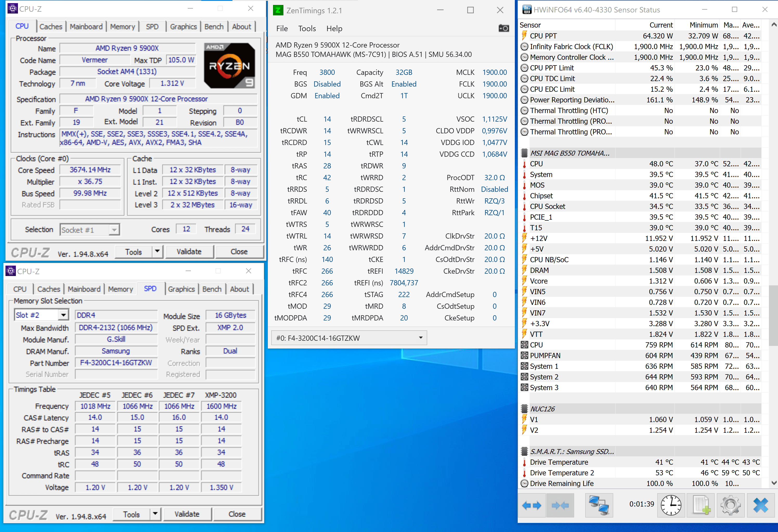Click Tools button in top CPU-Z
778x532 pixels.
pos(133,251)
